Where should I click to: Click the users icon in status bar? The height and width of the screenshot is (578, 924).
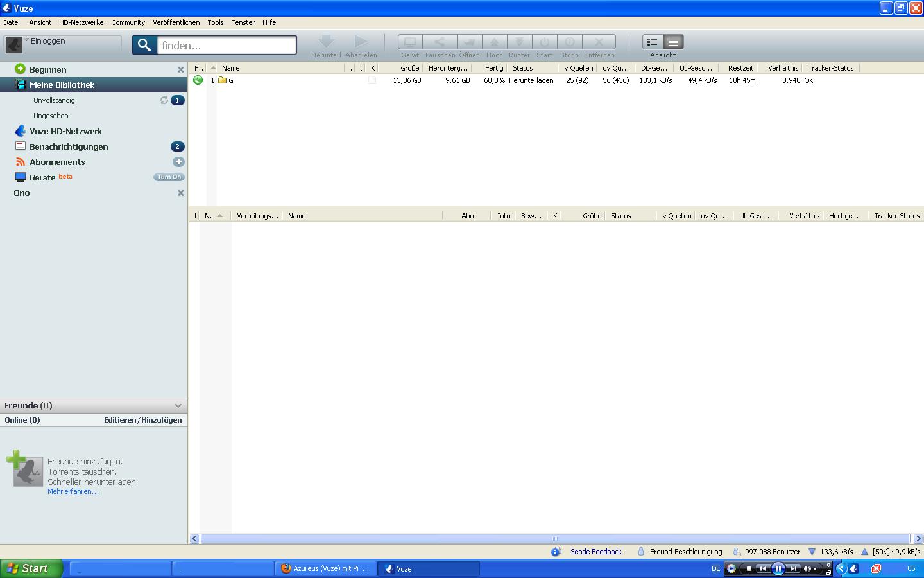coord(737,552)
